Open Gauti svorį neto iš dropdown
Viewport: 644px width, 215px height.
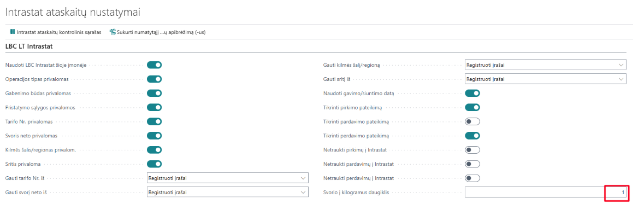pyautogui.click(x=228, y=193)
